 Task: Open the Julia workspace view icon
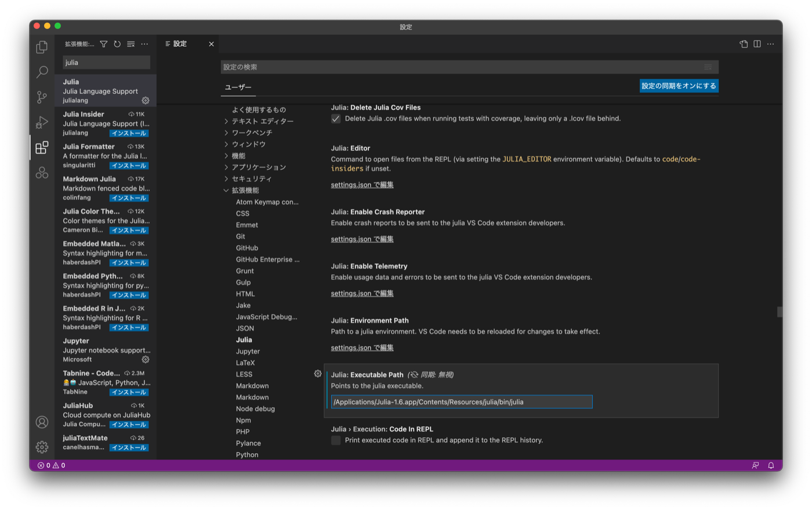(42, 173)
